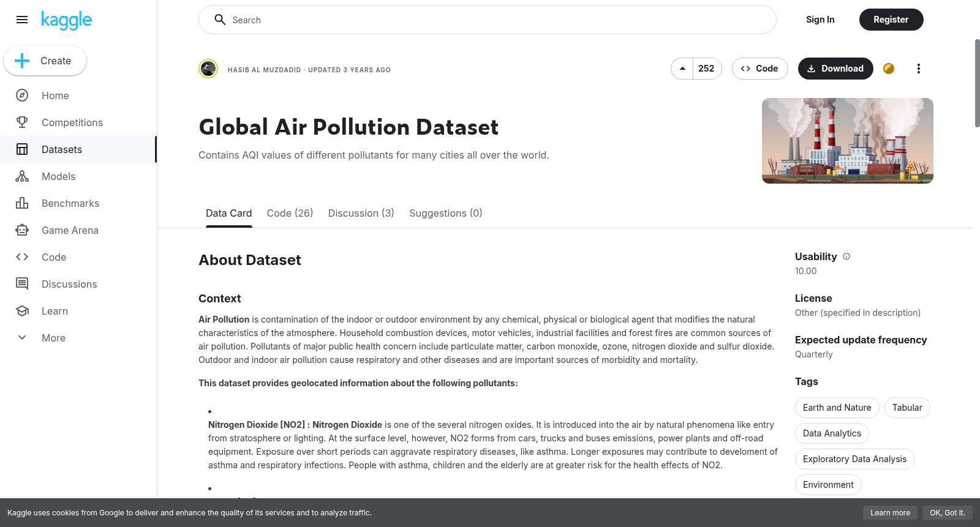This screenshot has height=527, width=980.
Task: Click the Earth and Nature tag
Action: [837, 408]
